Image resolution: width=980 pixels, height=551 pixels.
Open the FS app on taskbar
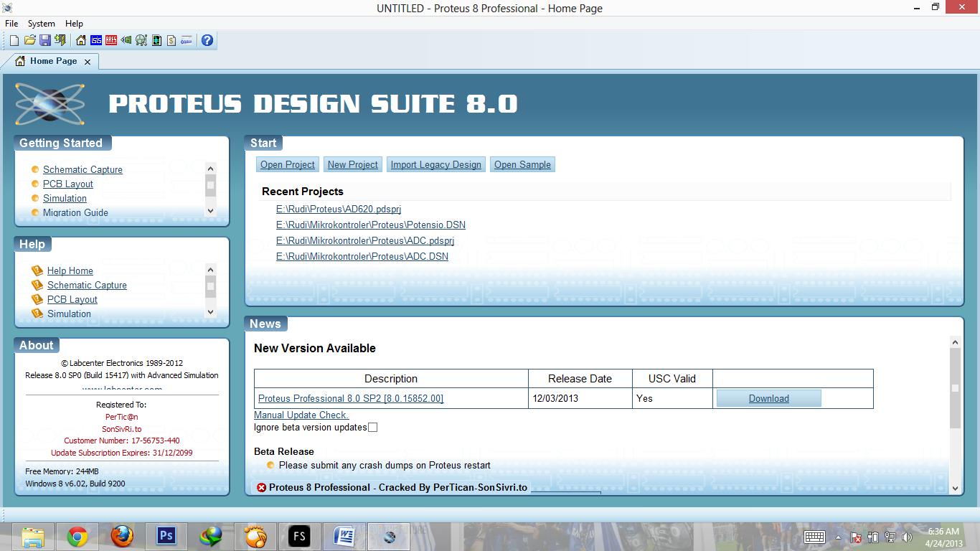pyautogui.click(x=300, y=537)
